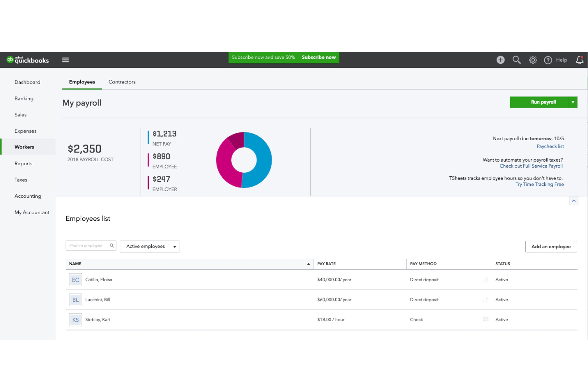The width and height of the screenshot is (588, 392).
Task: Open Banking in the sidebar
Action: 24,98
